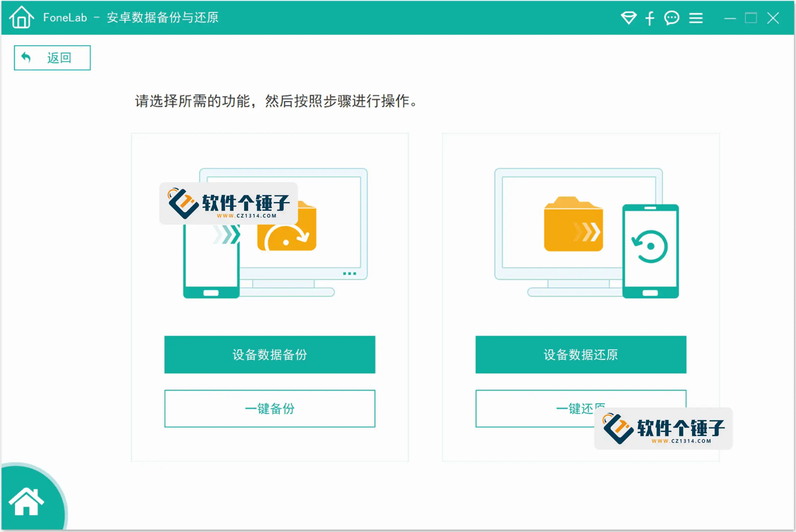The image size is (796, 532).
Task: Click the FoneLab title text in the header
Action: point(65,18)
